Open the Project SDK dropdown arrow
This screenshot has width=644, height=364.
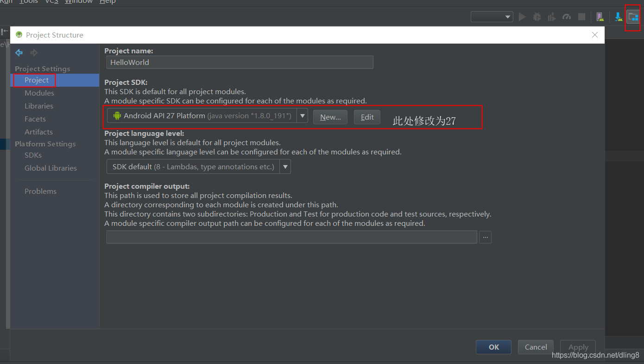pos(303,115)
